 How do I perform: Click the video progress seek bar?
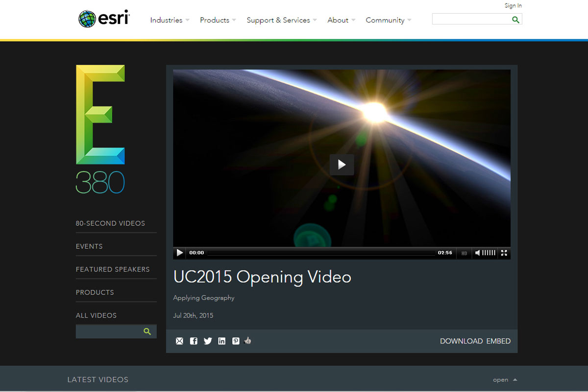click(321, 253)
